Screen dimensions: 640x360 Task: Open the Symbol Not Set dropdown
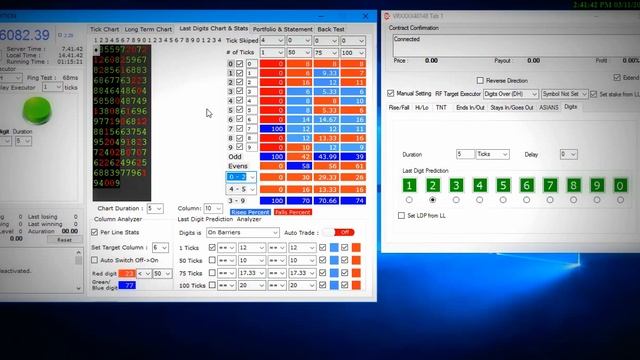[564, 94]
